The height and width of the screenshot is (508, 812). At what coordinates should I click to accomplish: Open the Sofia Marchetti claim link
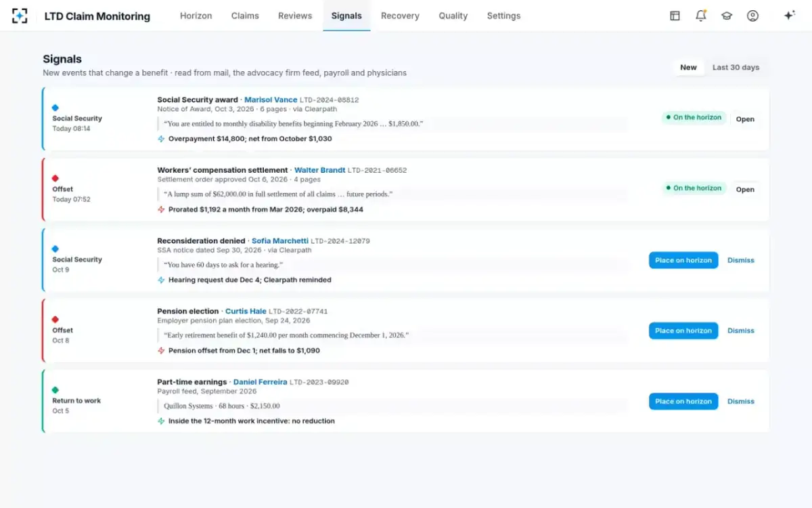click(280, 240)
